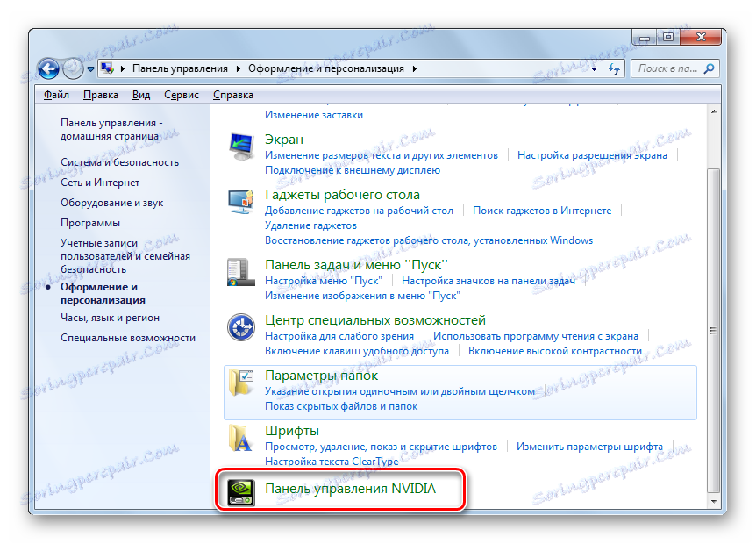Expand the arrow after Оформление и персонализация breadcrumb
Image resolution: width=756 pixels, height=544 pixels.
pyautogui.click(x=415, y=69)
